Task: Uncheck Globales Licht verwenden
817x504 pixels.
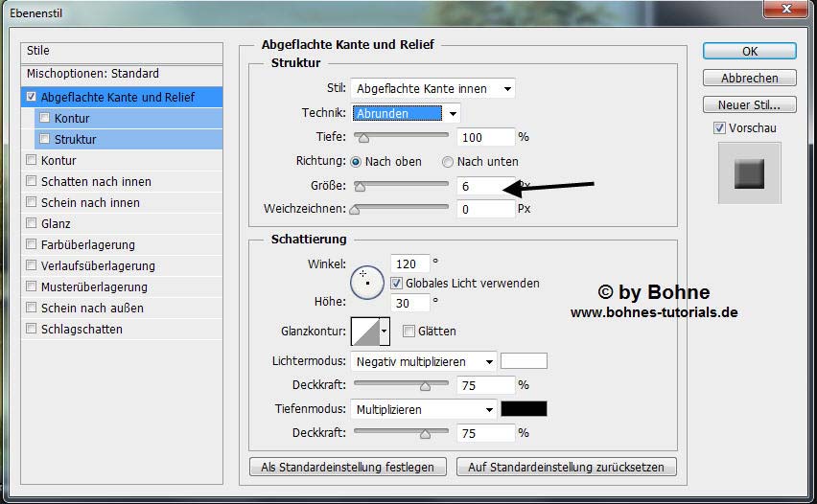Action: coord(396,284)
